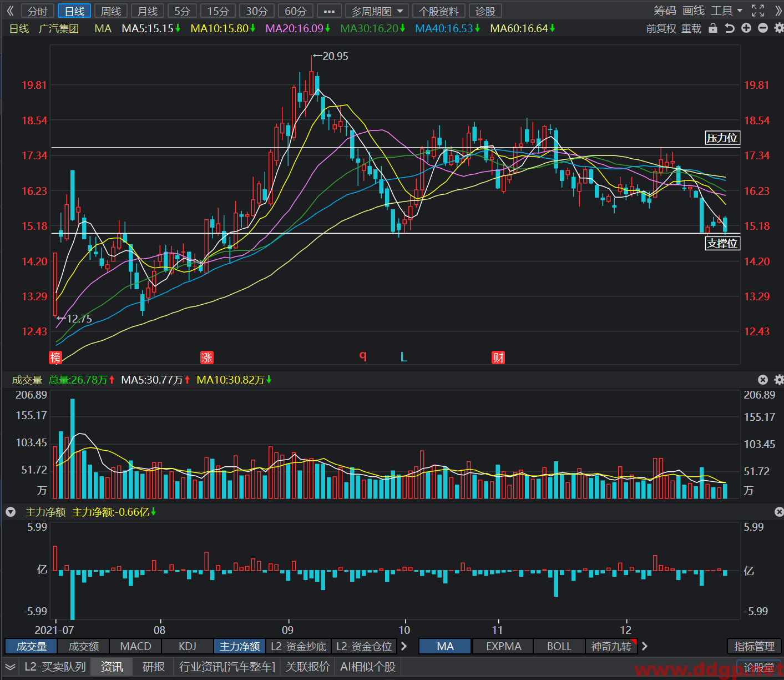Open 指标管理 indicator management
The height and width of the screenshot is (680, 784).
[x=754, y=646]
